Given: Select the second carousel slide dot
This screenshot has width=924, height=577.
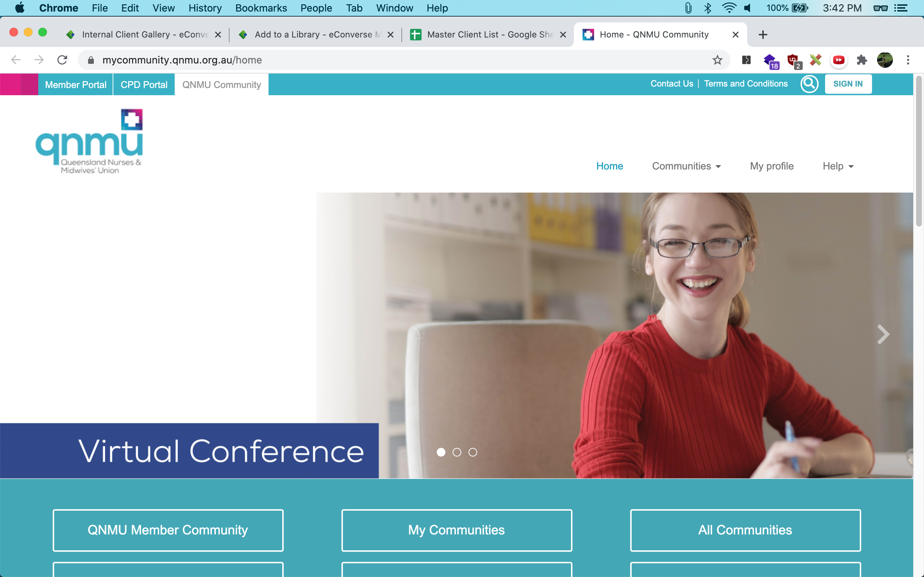Looking at the screenshot, I should [x=457, y=452].
